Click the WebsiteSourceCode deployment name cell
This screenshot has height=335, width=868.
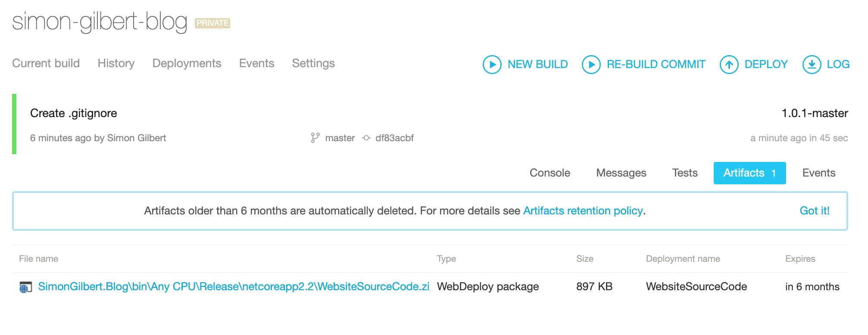coord(696,287)
